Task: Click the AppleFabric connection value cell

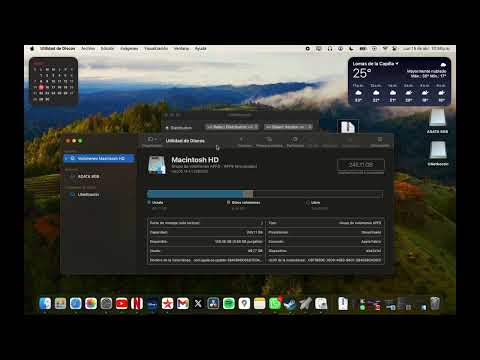Action: 371,241
